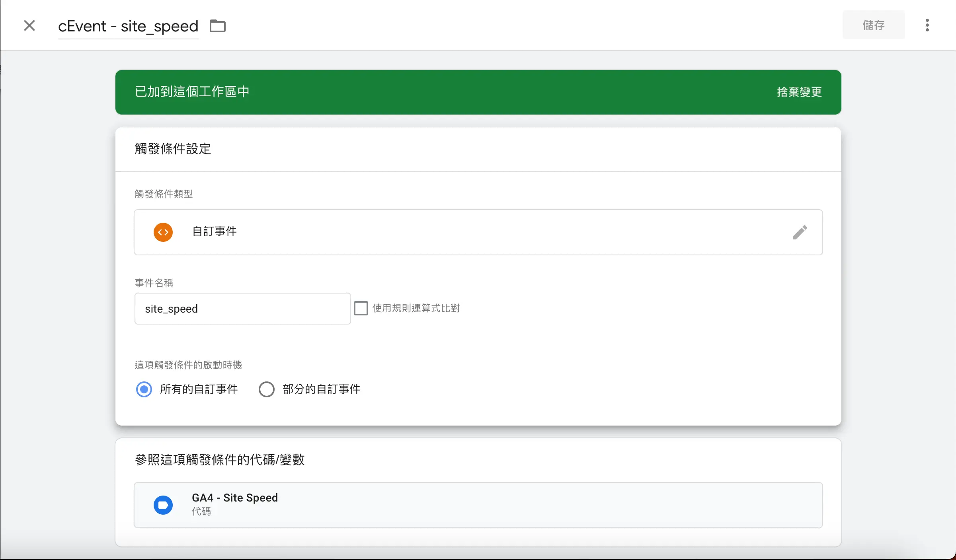This screenshot has width=956, height=560.
Task: Open the GA4 - Site Speed tag reference
Action: tap(478, 505)
